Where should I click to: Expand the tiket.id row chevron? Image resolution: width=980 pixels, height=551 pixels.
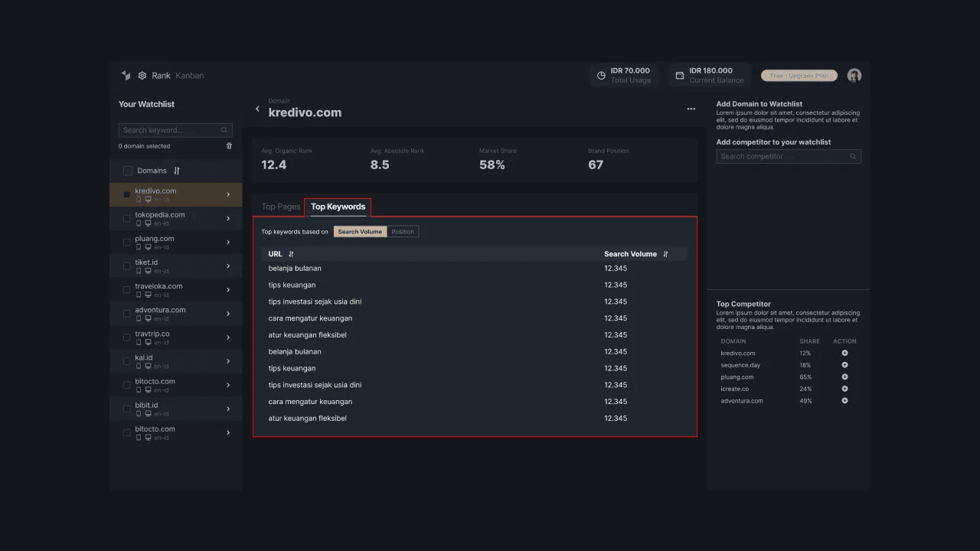(x=228, y=266)
